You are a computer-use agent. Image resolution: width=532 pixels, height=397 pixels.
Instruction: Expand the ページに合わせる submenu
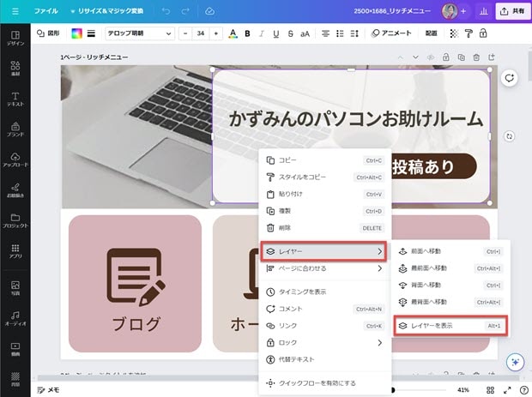(324, 268)
